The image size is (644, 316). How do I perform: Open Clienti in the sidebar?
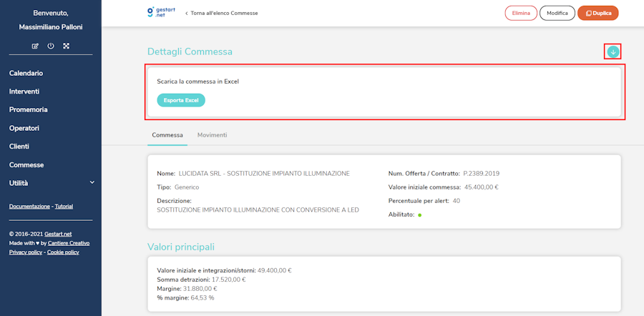coord(19,147)
